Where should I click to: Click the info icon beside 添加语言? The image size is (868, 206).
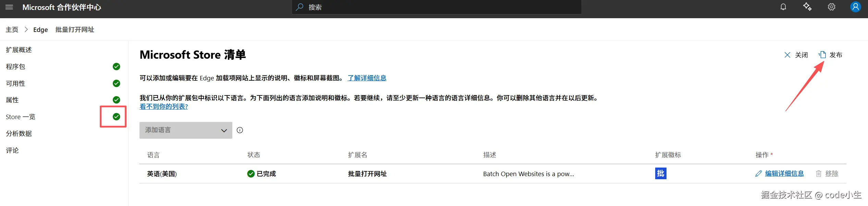pos(240,130)
